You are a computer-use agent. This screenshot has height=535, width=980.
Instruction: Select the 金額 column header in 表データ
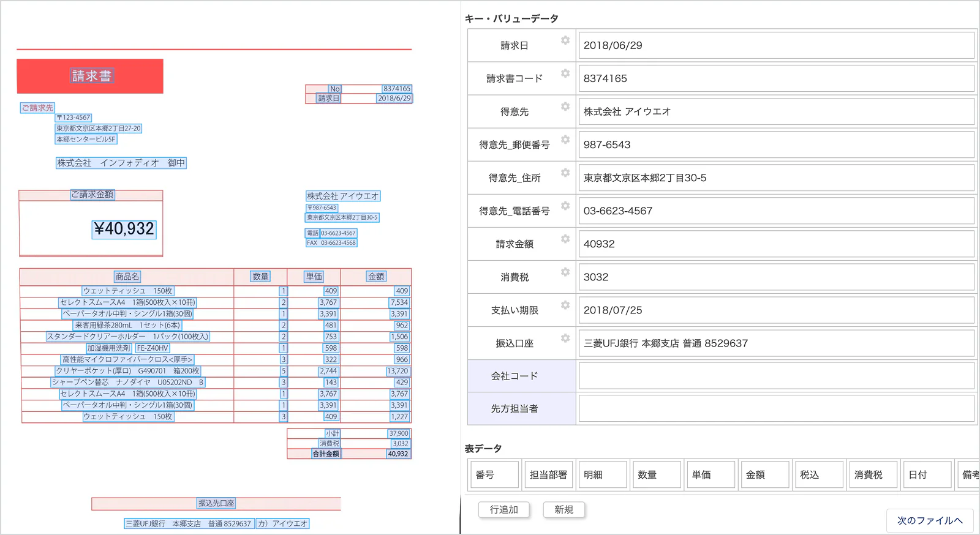pos(764,474)
